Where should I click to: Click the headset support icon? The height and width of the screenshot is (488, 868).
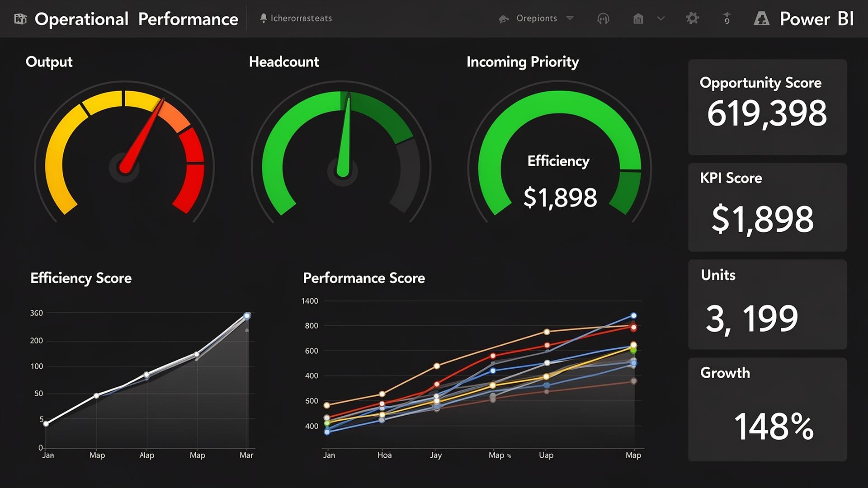[x=603, y=19]
